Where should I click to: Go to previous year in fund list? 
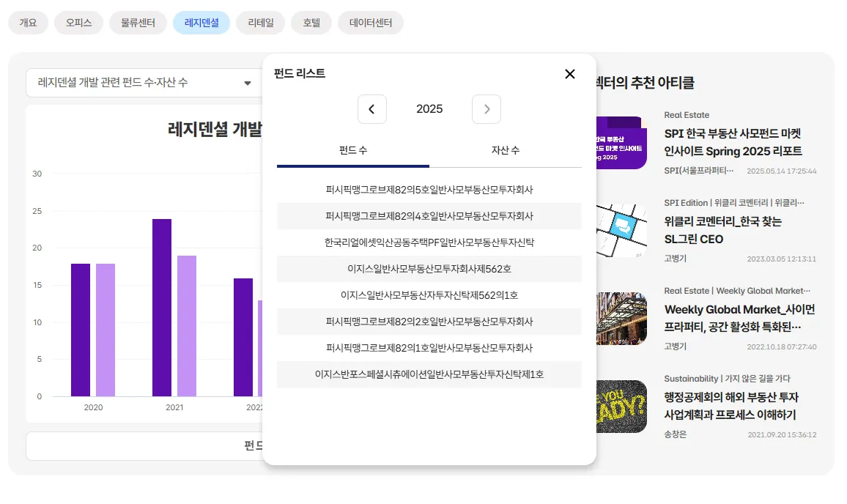pos(371,109)
